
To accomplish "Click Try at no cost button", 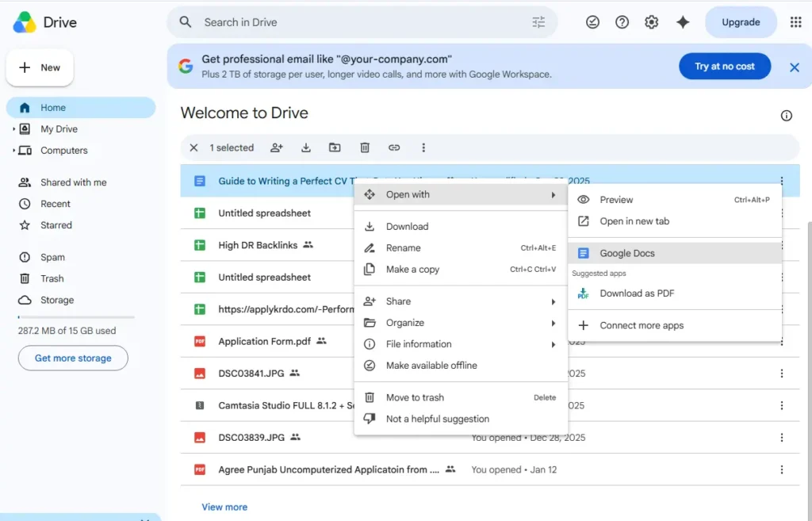I will pyautogui.click(x=725, y=67).
